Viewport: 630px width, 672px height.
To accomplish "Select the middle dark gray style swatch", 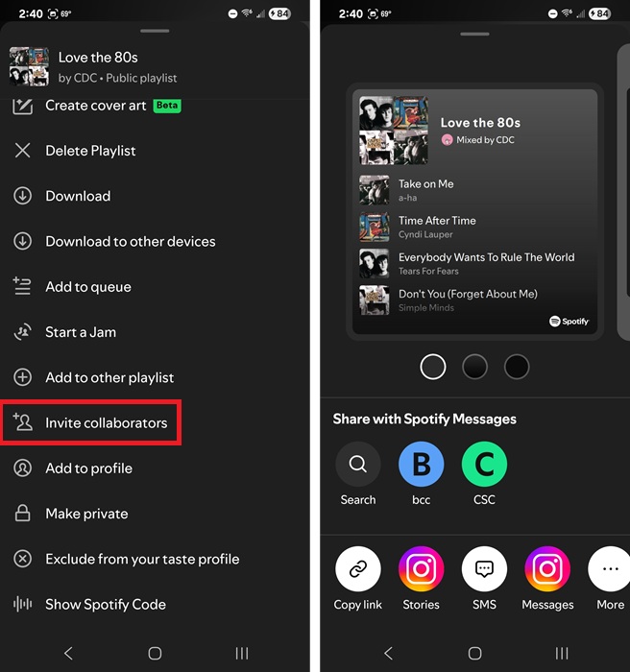I will click(474, 367).
